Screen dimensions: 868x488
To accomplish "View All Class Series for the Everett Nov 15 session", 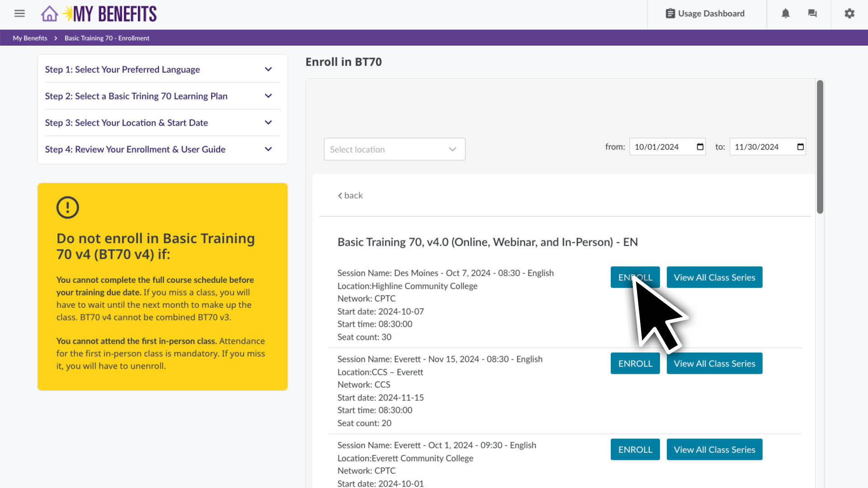I will point(714,363).
